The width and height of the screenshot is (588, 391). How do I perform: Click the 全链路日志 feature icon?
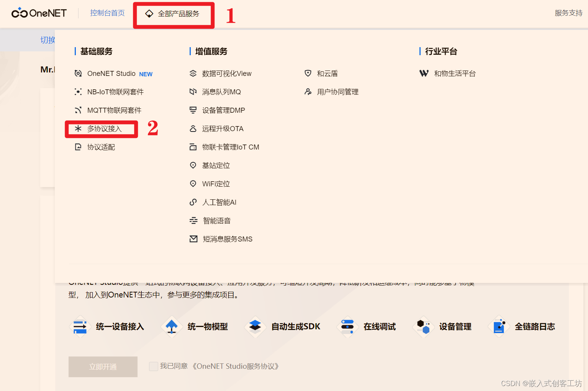click(x=499, y=327)
